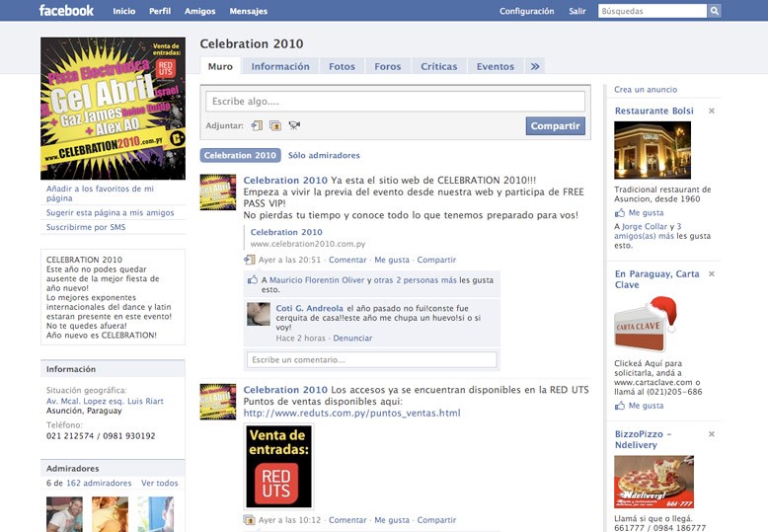Click Compartir on the 20:51 post
Screen dimensions: 768x532
[x=436, y=260]
